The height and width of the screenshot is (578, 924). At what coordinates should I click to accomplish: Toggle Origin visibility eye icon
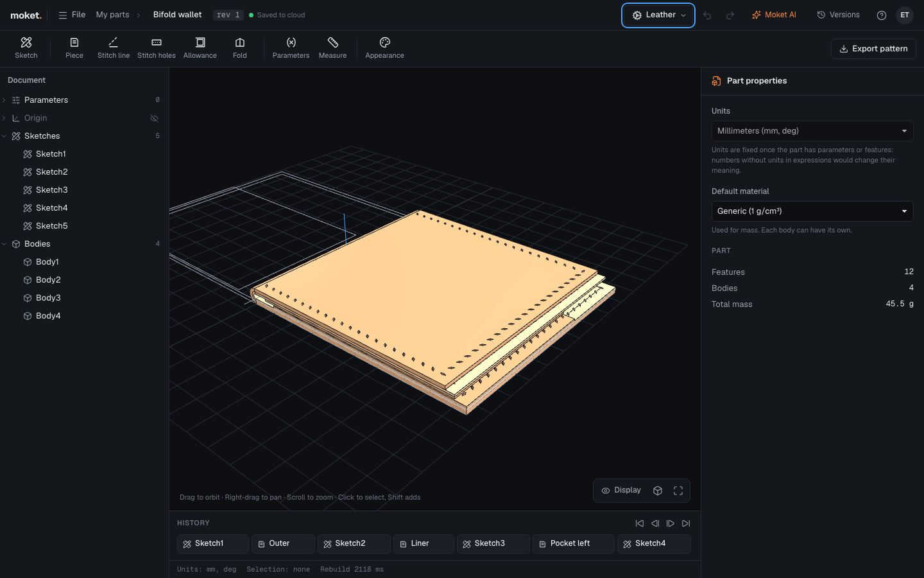point(154,118)
